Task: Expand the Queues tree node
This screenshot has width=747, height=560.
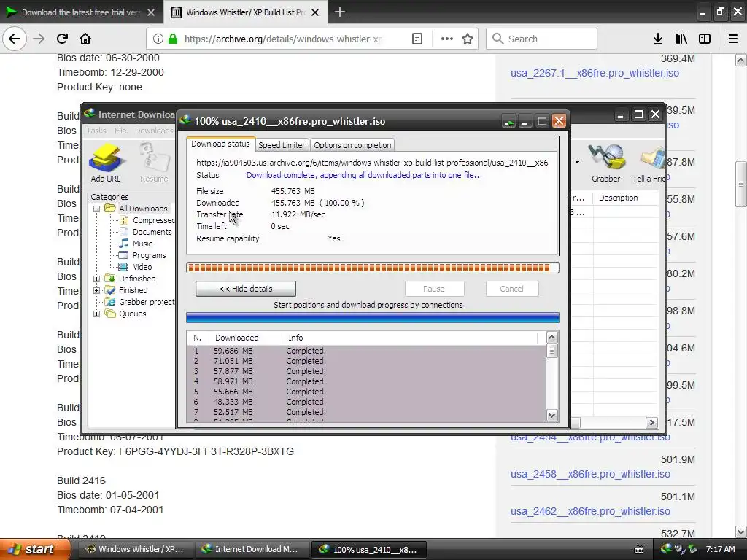Action: pyautogui.click(x=97, y=314)
